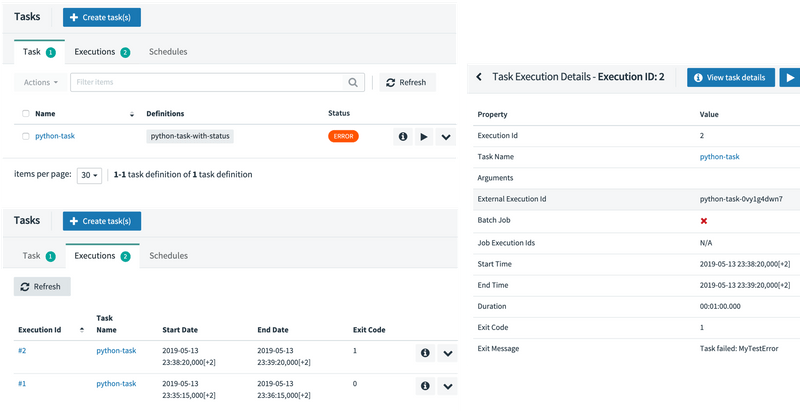This screenshot has width=800, height=411.
Task: Expand options chevron for execution #2
Action: pos(447,352)
